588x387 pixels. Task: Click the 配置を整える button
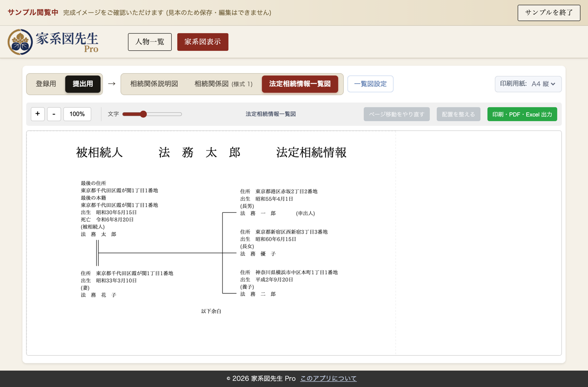coord(459,114)
